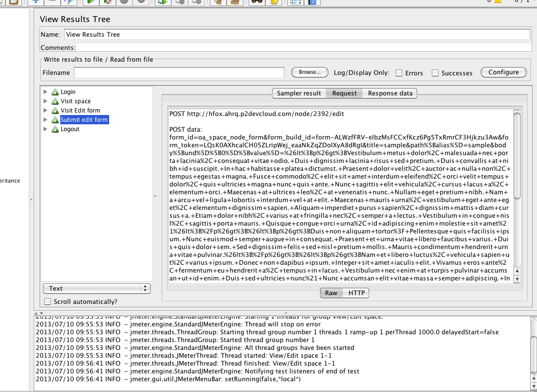Image resolution: width=537 pixels, height=392 pixels.
Task: Expand the Login sample node
Action: [45, 92]
